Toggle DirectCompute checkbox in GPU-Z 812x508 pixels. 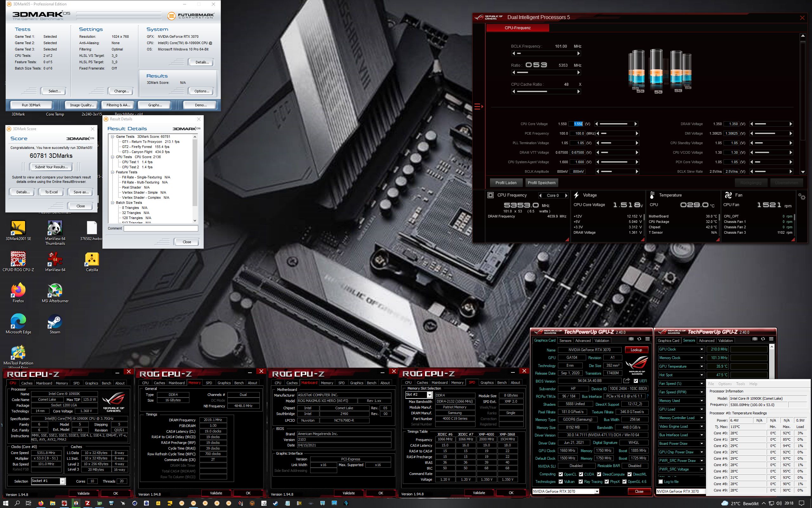[x=599, y=474]
